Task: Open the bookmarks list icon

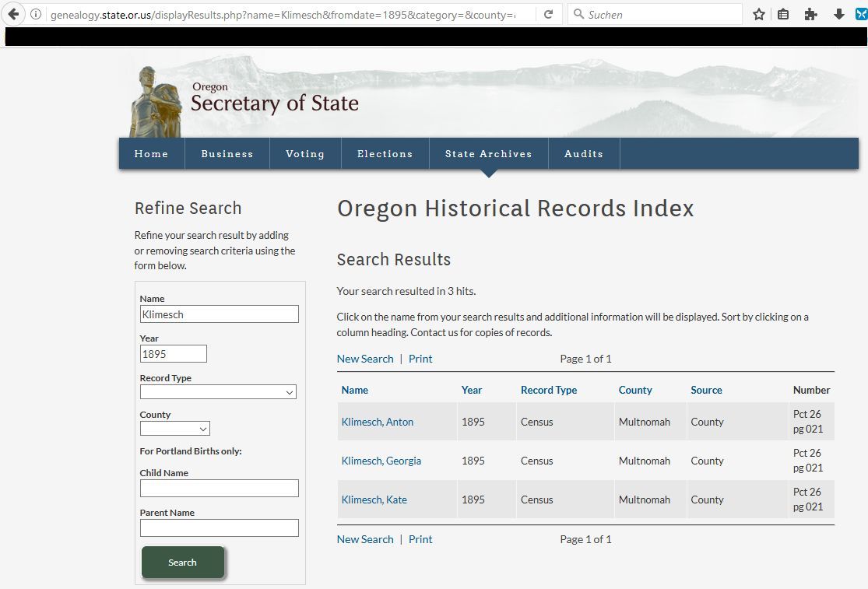Action: [783, 14]
